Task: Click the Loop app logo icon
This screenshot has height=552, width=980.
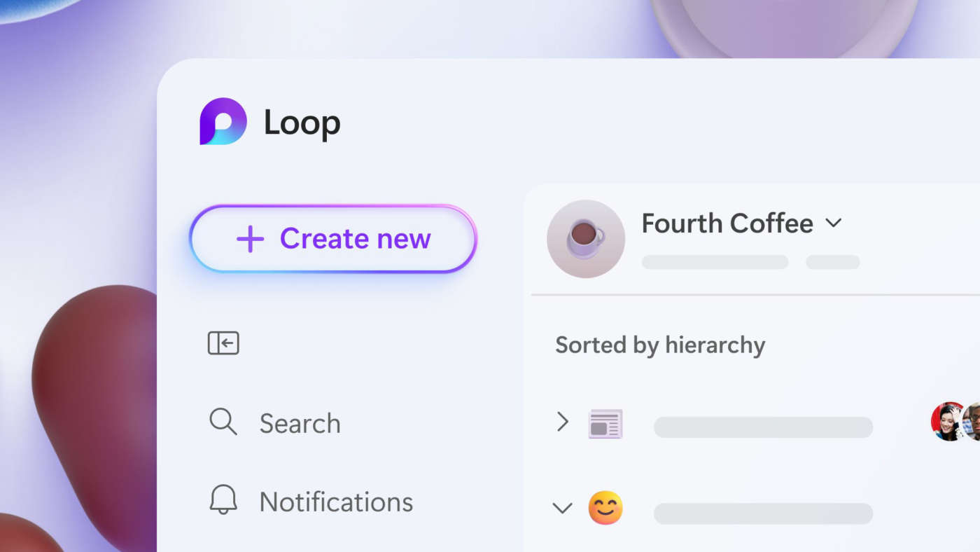Action: pyautogui.click(x=223, y=122)
